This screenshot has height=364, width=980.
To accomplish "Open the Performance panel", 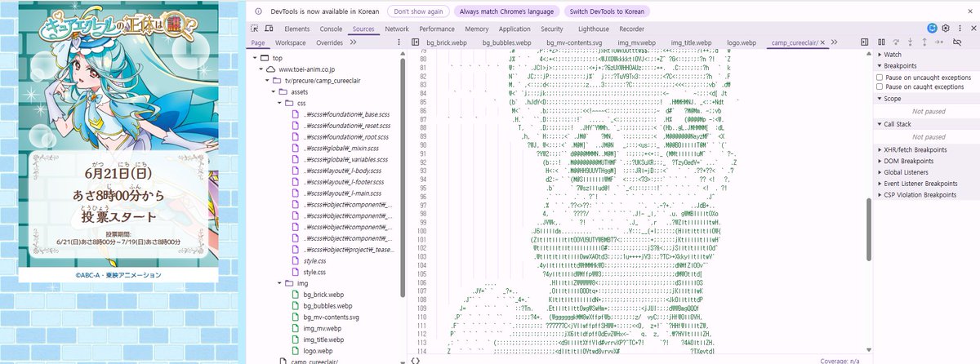I will 437,29.
